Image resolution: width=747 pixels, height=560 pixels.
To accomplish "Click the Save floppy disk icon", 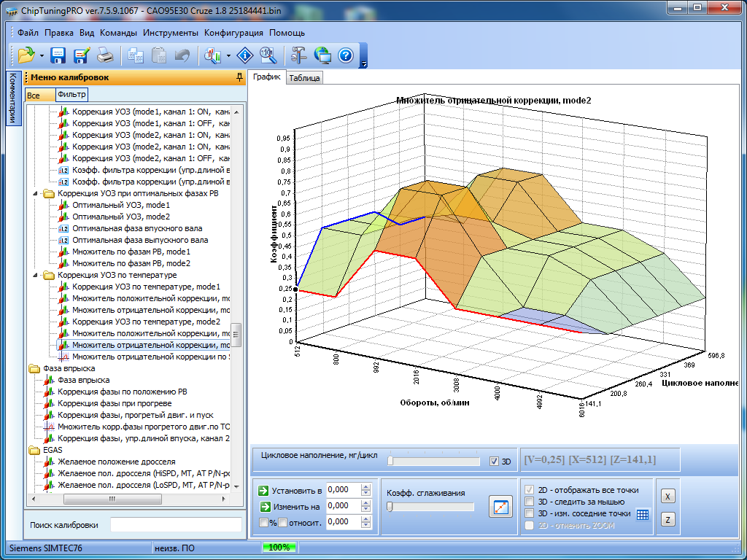I will point(58,55).
